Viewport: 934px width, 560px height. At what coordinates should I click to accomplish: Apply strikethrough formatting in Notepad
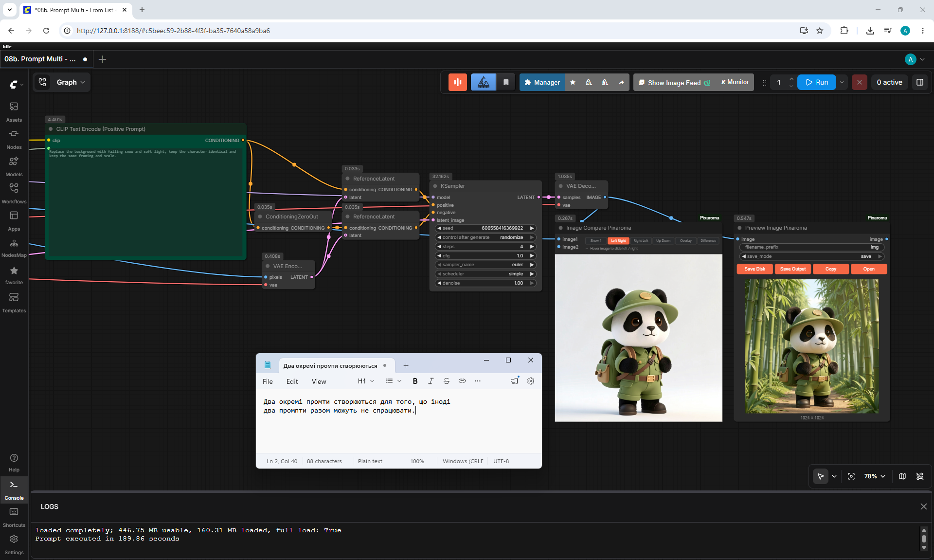(x=447, y=381)
